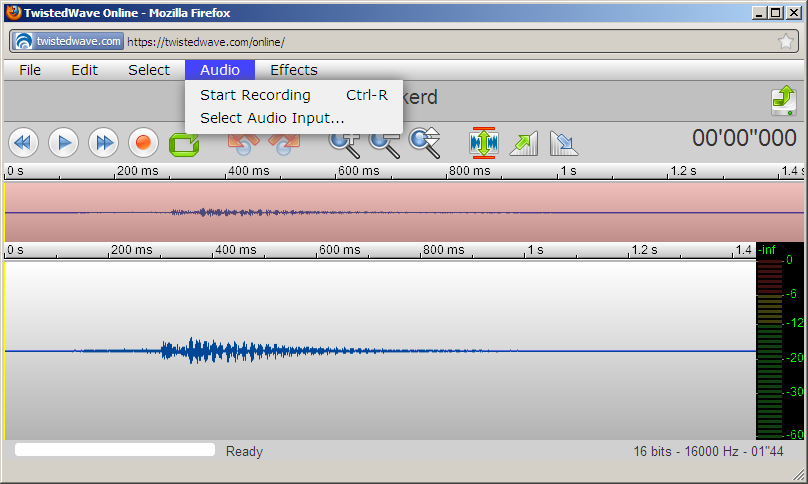Viewport: 808px width, 484px height.
Task: Open the File menu
Action: click(30, 70)
